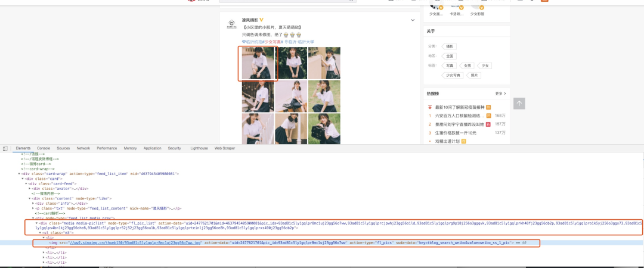644x268 pixels.
Task: Click the 少女 tag
Action: pyautogui.click(x=485, y=66)
